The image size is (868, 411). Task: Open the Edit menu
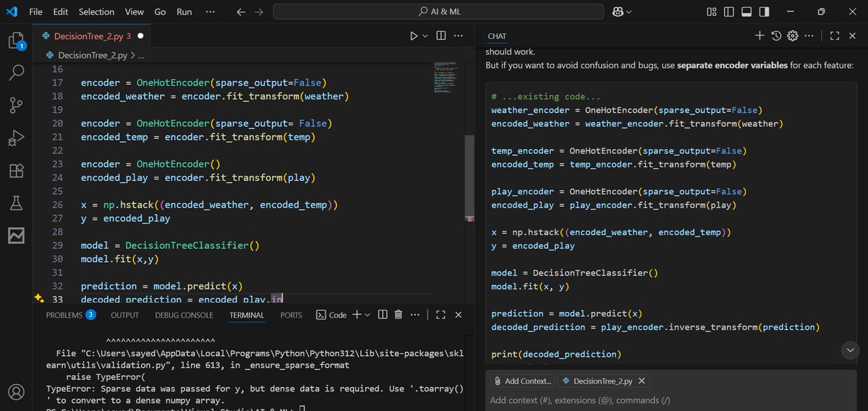(x=61, y=12)
